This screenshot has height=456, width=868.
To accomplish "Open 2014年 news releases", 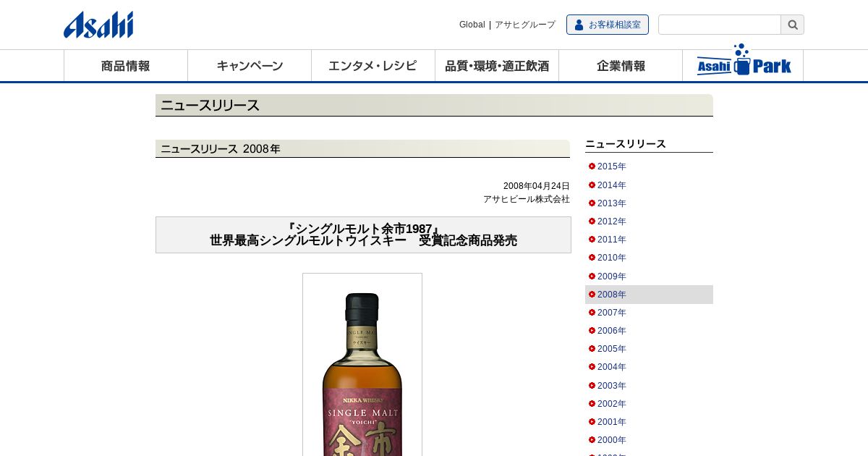I will point(612,185).
